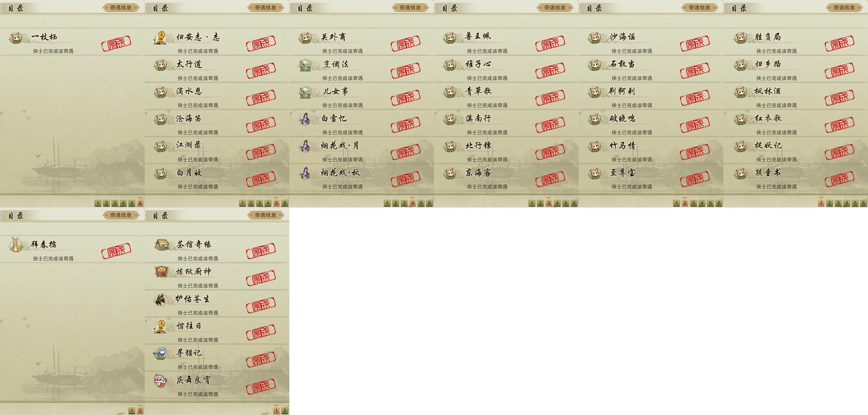Click the purple lady icon beside 白雪忆

point(305,119)
